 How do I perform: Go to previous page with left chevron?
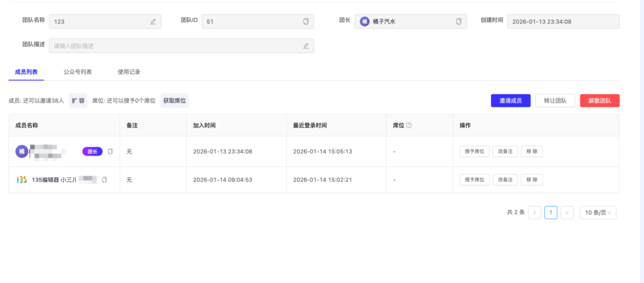(535, 213)
